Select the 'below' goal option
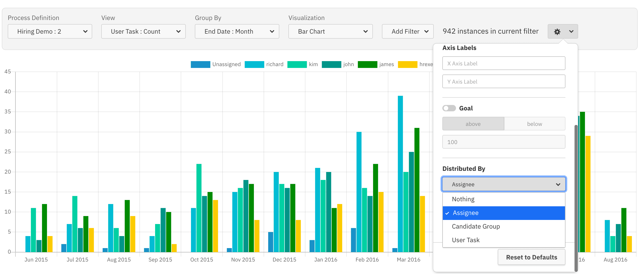 [x=535, y=124]
